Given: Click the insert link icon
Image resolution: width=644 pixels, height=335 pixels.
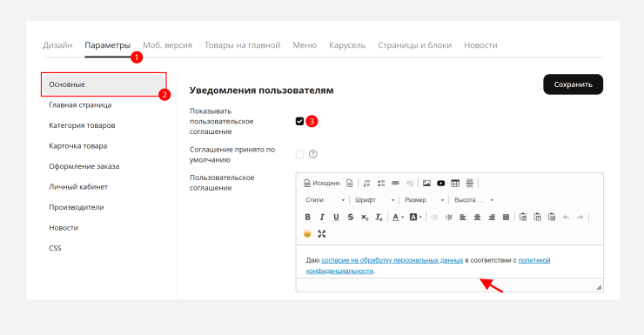Looking at the screenshot, I should click(x=395, y=183).
